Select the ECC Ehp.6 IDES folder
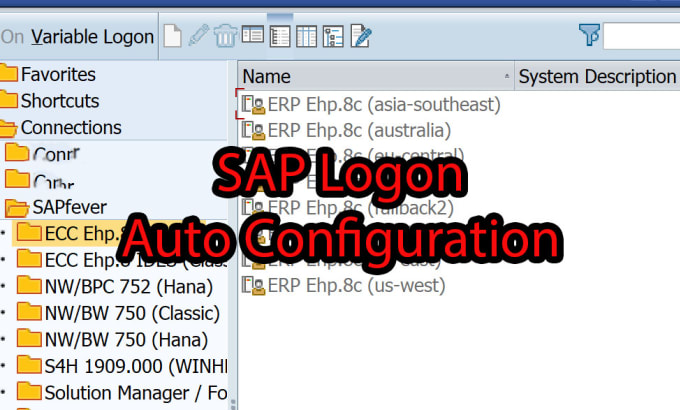 (x=122, y=260)
